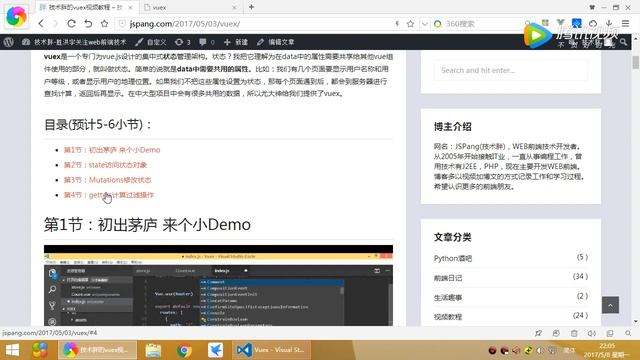Open the 视频教程 category
The width and height of the screenshot is (640, 360).
coord(448,317)
